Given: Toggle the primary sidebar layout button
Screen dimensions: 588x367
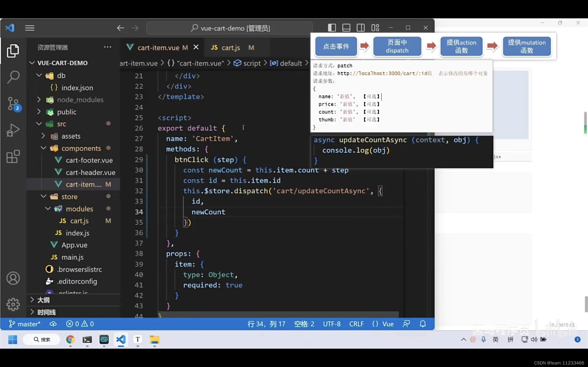Looking at the screenshot, I should tap(332, 28).
